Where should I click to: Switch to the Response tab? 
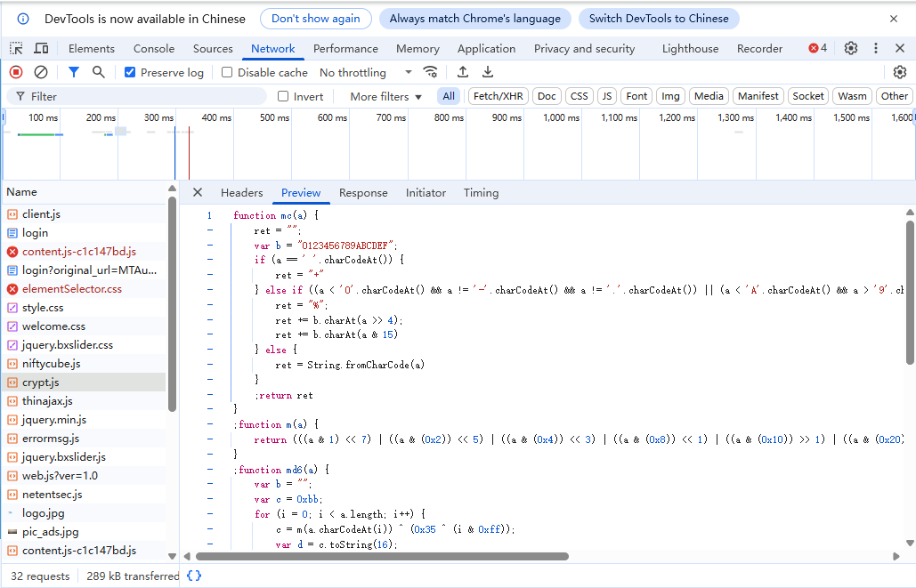click(363, 192)
